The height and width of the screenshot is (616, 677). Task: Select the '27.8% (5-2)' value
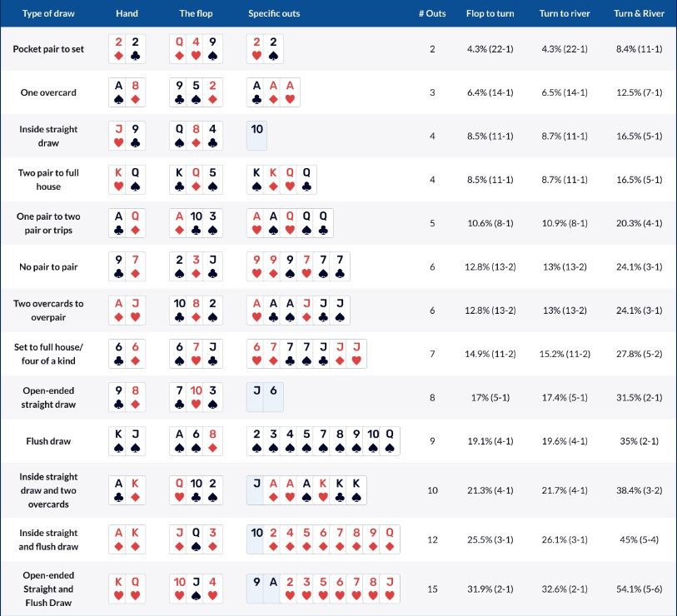(639, 354)
